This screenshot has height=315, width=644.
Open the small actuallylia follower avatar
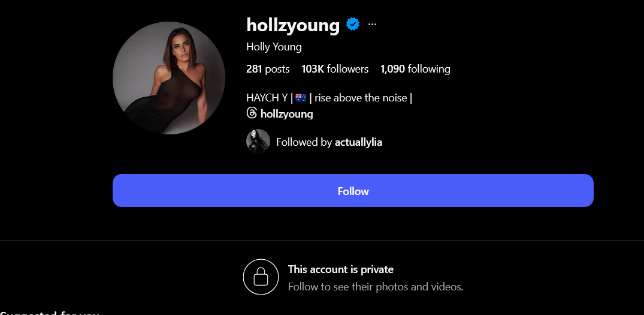(258, 141)
